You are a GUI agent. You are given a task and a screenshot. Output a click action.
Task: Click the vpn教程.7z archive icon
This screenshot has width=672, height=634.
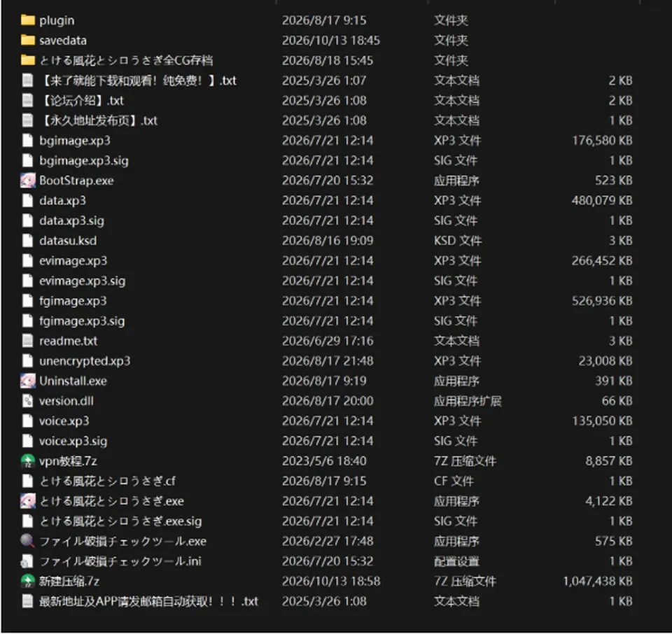28,461
